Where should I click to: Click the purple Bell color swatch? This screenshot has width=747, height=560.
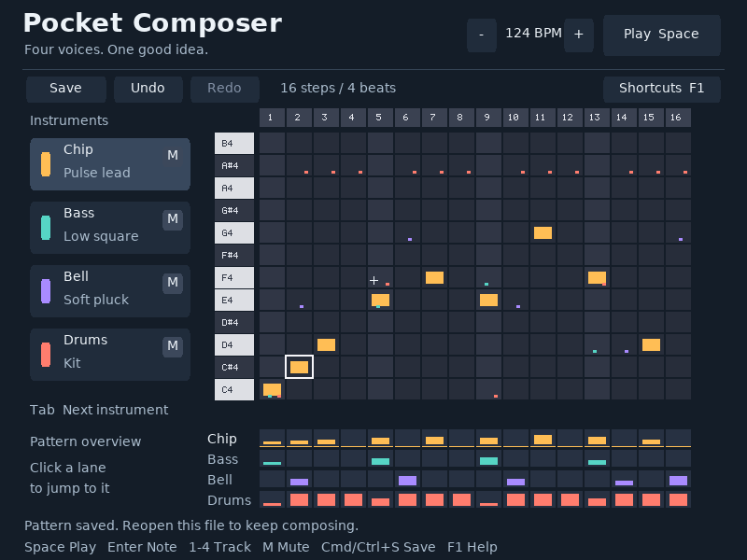coord(46,291)
